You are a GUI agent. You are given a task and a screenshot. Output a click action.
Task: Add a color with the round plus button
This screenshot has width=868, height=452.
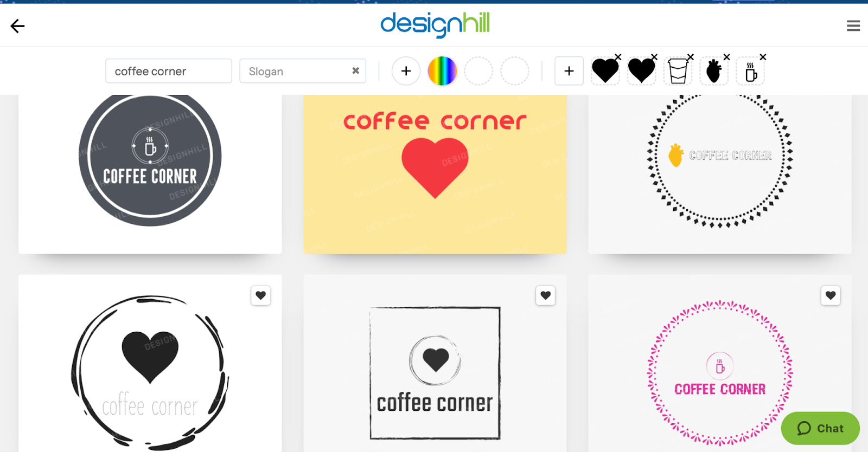[406, 71]
